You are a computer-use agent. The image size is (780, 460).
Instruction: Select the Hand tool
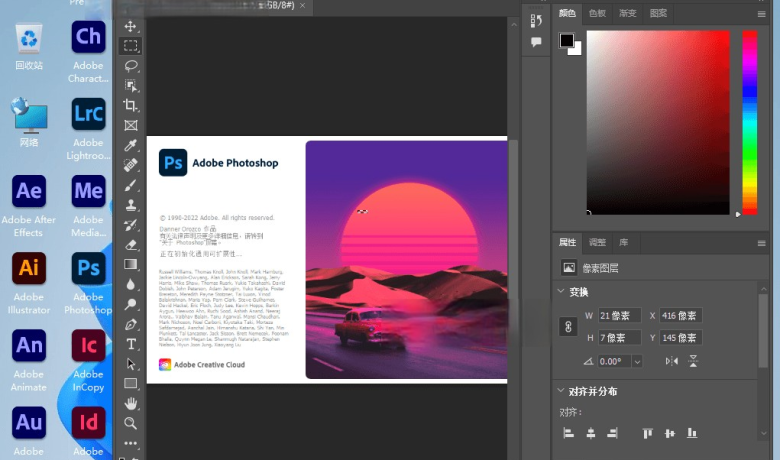click(x=131, y=403)
